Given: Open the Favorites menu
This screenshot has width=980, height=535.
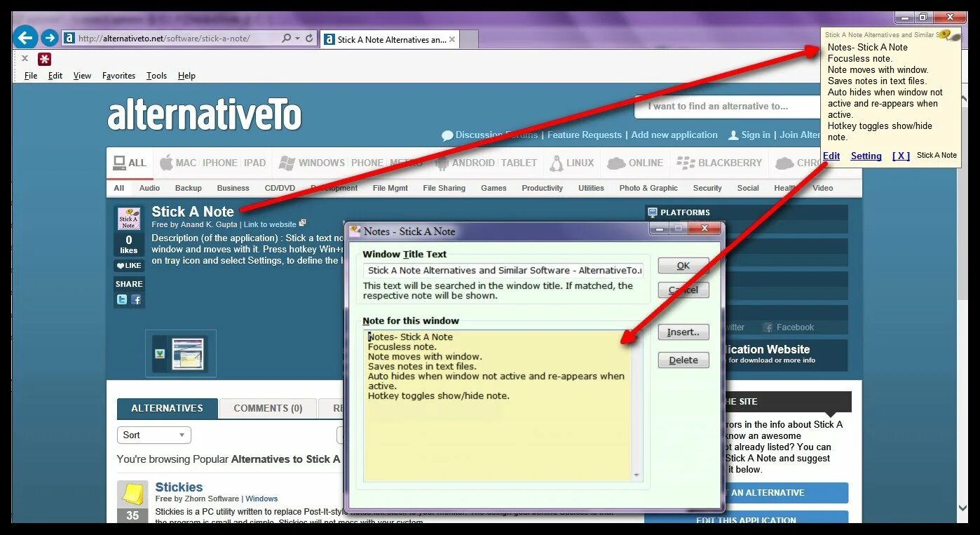Looking at the screenshot, I should [x=118, y=76].
